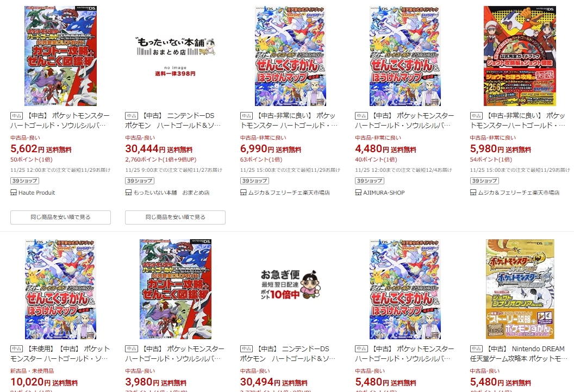
Task: Open the ジョウトちほう攻略 guidebook cover image
Action: tap(520, 56)
